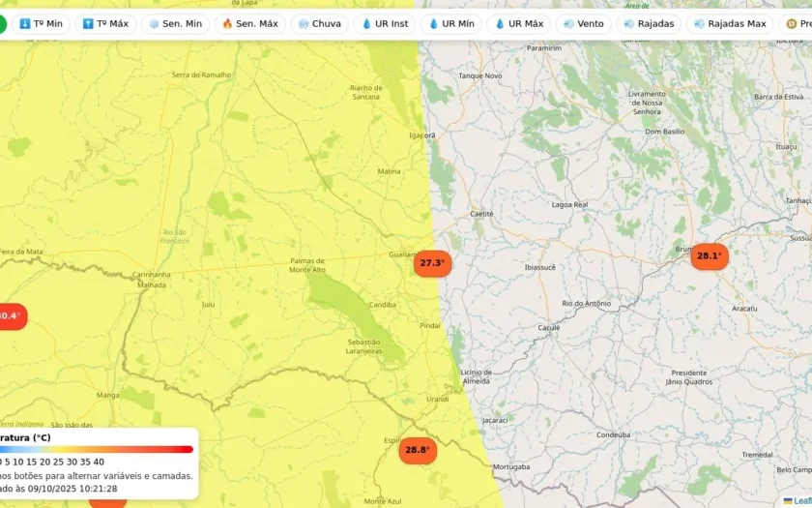812x508 pixels.
Task: Show the UR Inst humidity layer
Action: click(x=385, y=24)
